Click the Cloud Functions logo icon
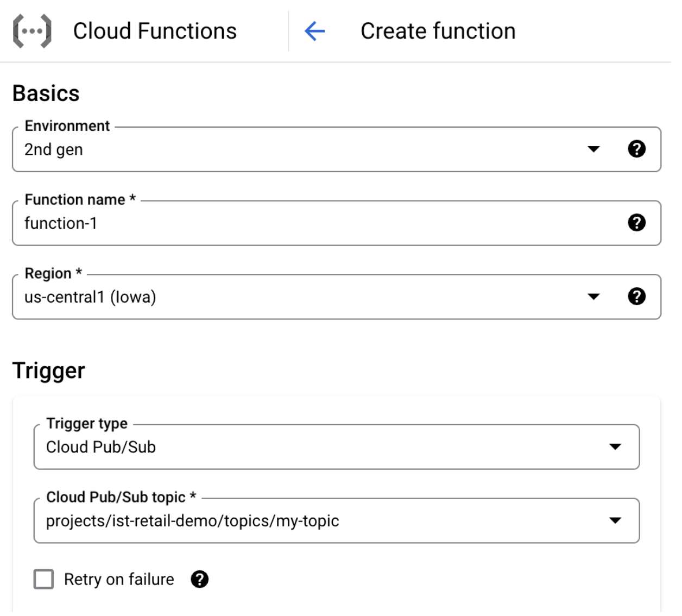 32,32
